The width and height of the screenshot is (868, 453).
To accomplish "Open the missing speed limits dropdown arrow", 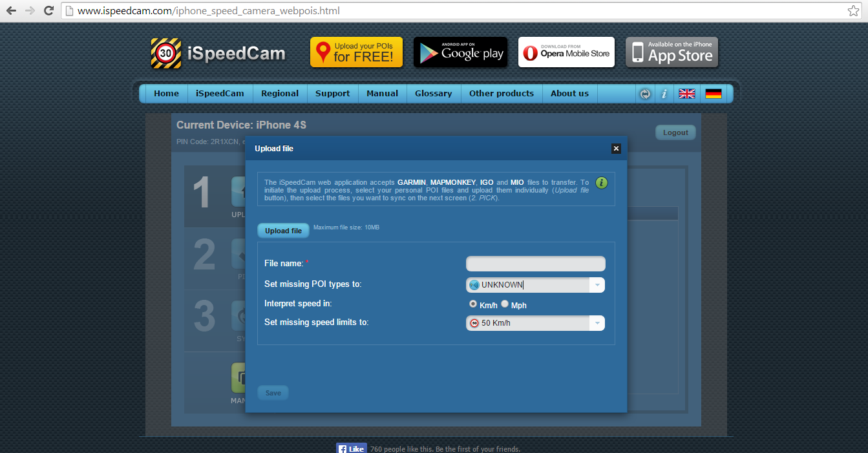I will point(597,323).
